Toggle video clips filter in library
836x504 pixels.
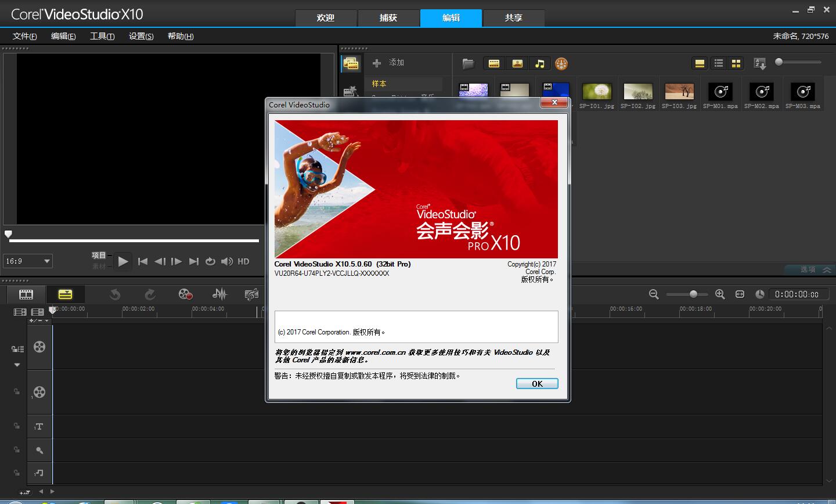point(494,63)
